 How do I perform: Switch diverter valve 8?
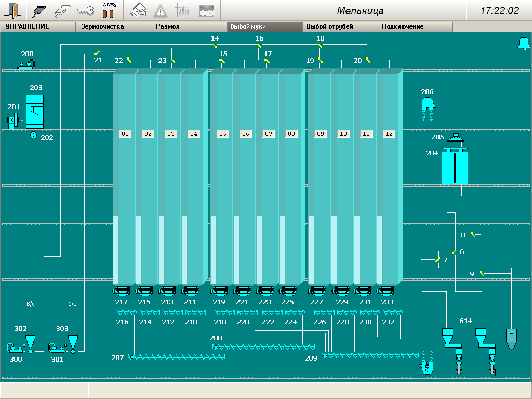(473, 235)
